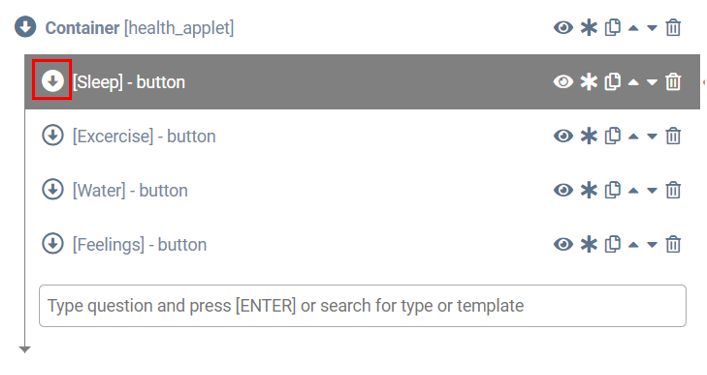Focus the Type question input field
The width and height of the screenshot is (707, 375).
point(363,306)
